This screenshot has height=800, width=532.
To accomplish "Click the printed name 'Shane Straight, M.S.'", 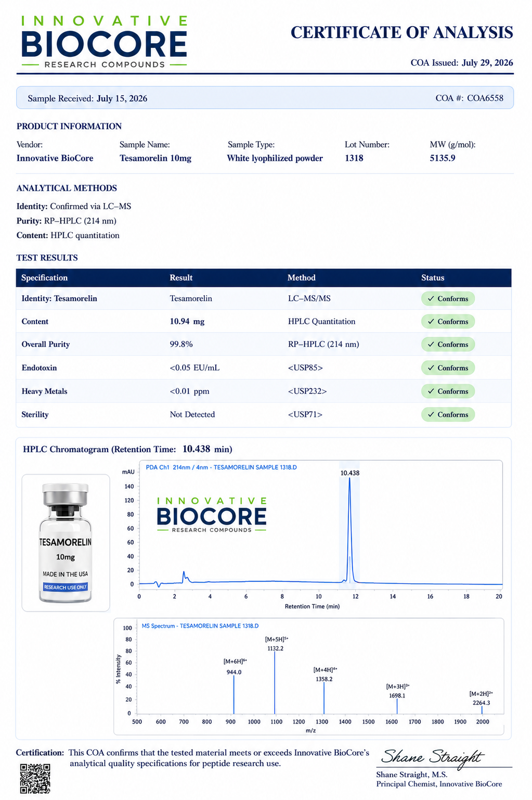I will [x=412, y=774].
